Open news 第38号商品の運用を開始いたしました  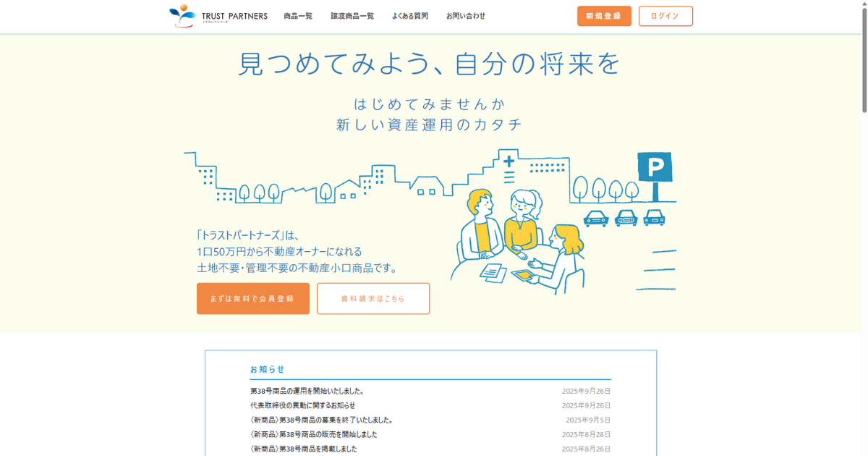point(307,391)
